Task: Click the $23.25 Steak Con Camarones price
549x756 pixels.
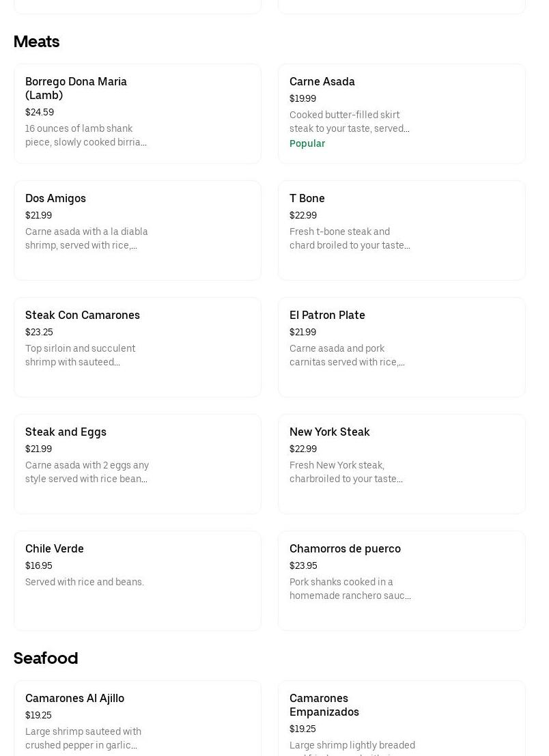Action: [x=39, y=332]
